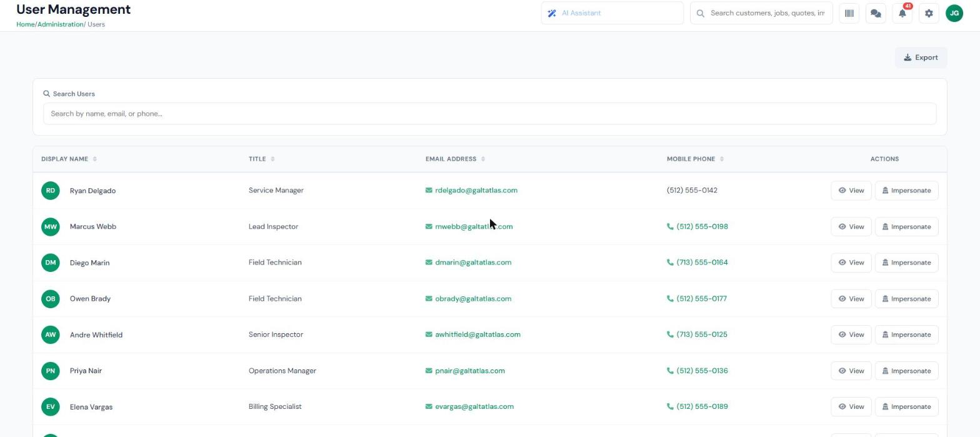Impersonate Diego Marin

coord(906,263)
